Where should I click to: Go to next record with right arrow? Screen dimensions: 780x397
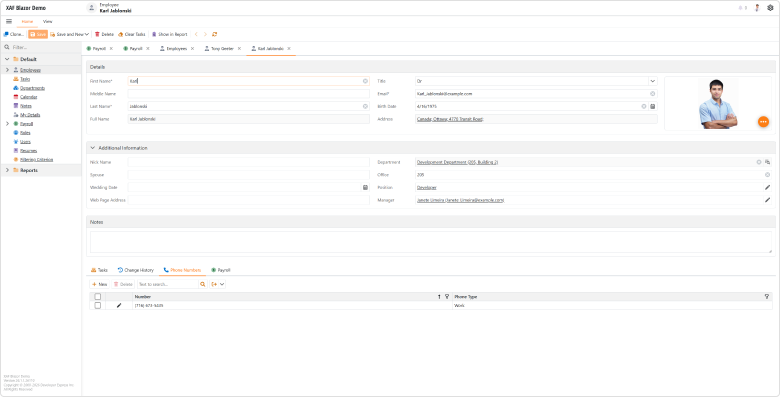click(205, 34)
